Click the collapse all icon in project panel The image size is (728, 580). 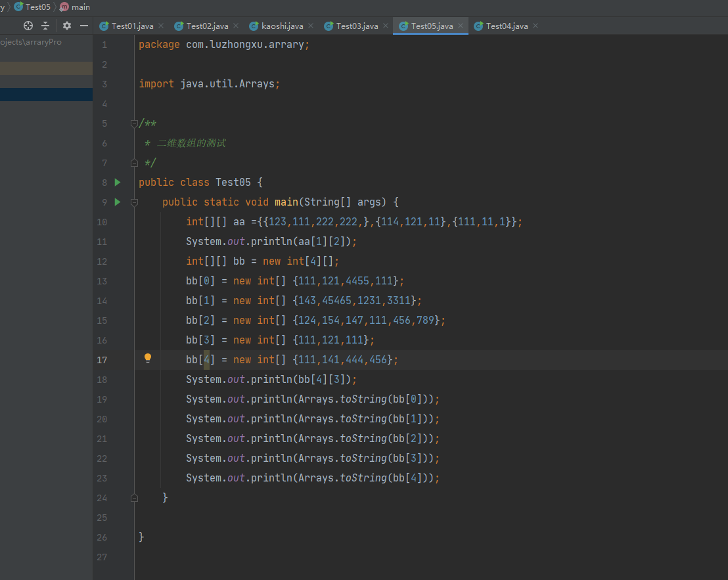point(45,26)
